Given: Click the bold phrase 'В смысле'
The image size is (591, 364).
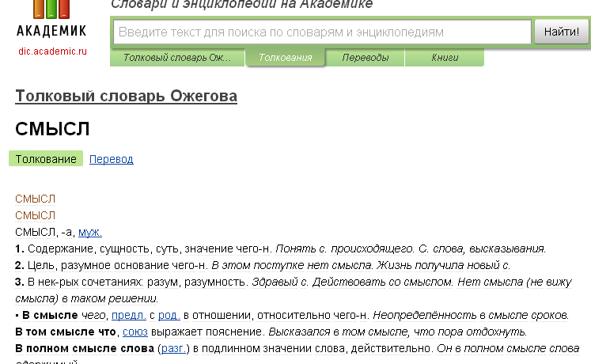Looking at the screenshot, I should click(50, 315).
